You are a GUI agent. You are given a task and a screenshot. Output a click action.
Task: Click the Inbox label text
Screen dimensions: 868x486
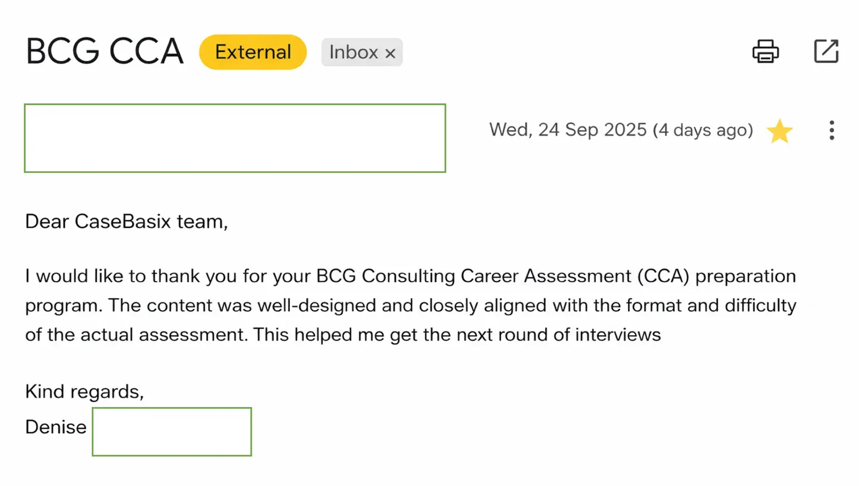point(353,52)
